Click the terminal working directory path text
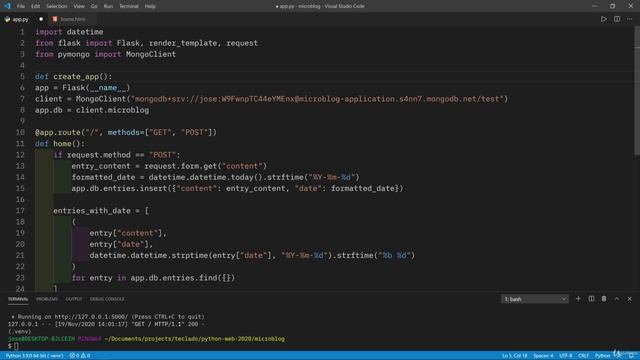The height and width of the screenshot is (360, 640). [x=194, y=339]
